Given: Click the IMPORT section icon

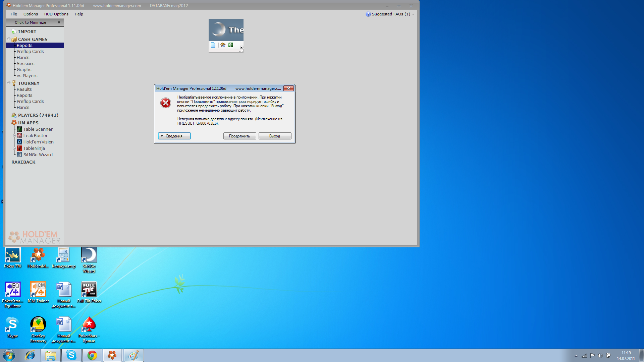Looking at the screenshot, I should click(14, 32).
